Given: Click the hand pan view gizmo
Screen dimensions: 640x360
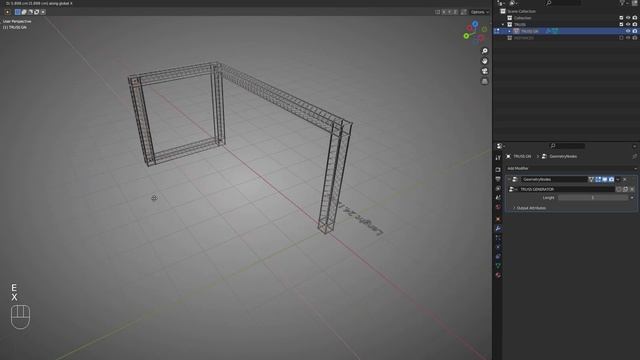Looking at the screenshot, I should 484,61.
